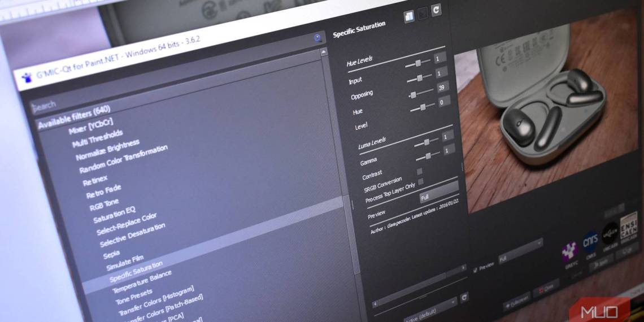
Task: Enable the sRGB Conversion checkbox
Action: tap(419, 171)
